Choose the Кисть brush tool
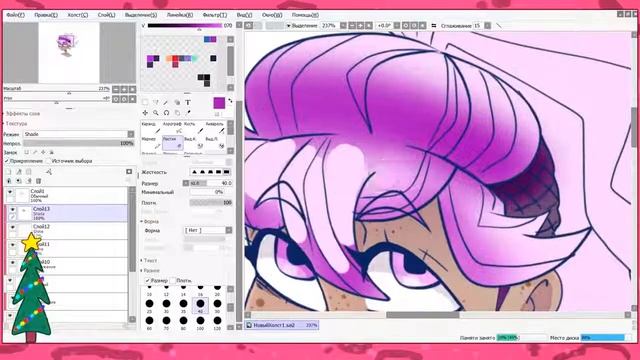This screenshot has height=360, width=640. (x=193, y=128)
